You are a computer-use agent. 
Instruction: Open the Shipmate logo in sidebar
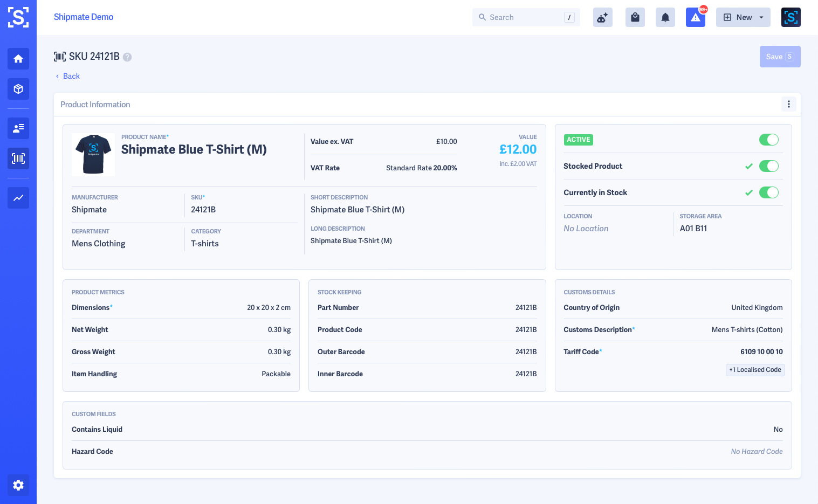(x=18, y=17)
